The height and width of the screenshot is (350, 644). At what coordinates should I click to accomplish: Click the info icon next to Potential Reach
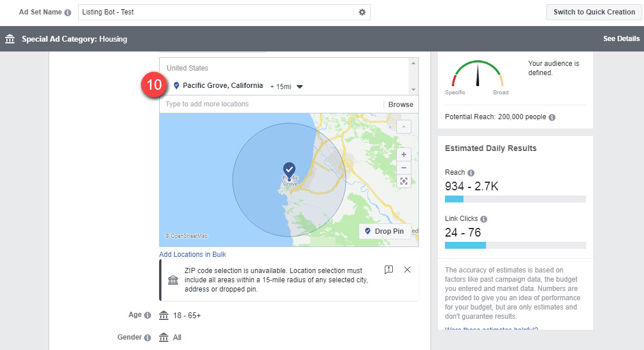(x=552, y=117)
